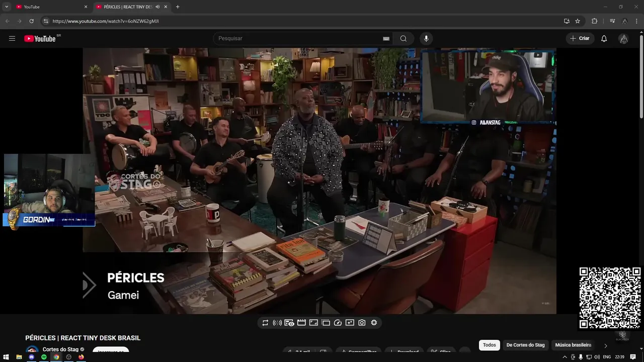Toggle the picture-in-picture toolbar icon
Screen dimensions: 644x362
tap(313, 323)
